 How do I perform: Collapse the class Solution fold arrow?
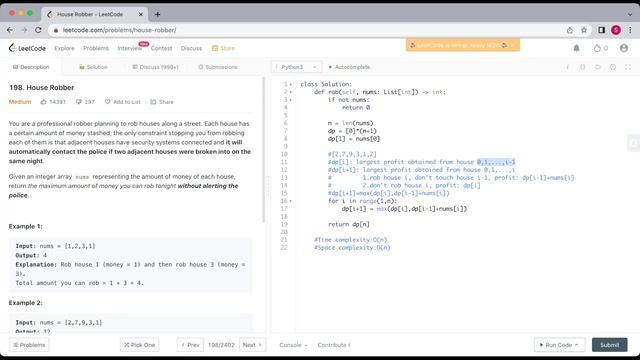(291, 84)
